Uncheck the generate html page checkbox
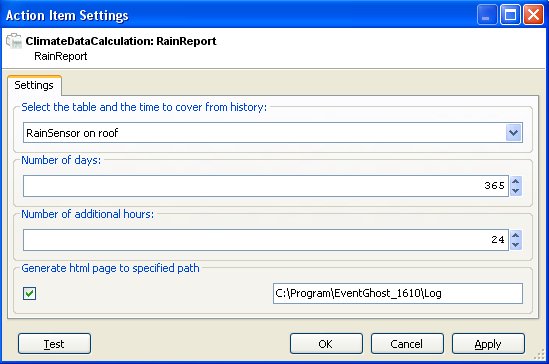This screenshot has height=364, width=549. click(29, 293)
